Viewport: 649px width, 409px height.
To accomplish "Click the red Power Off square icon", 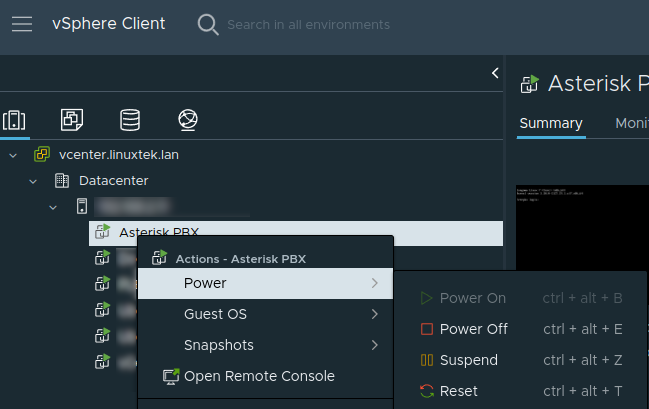I will (427, 329).
